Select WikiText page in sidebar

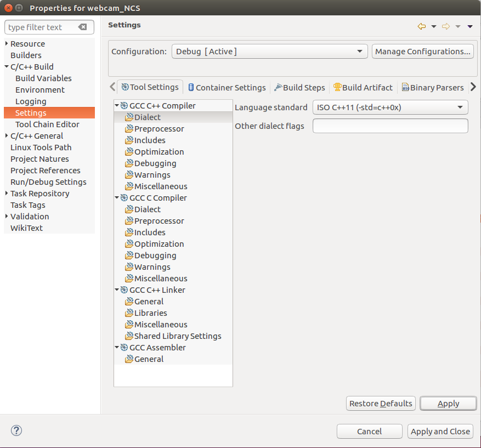pos(26,228)
